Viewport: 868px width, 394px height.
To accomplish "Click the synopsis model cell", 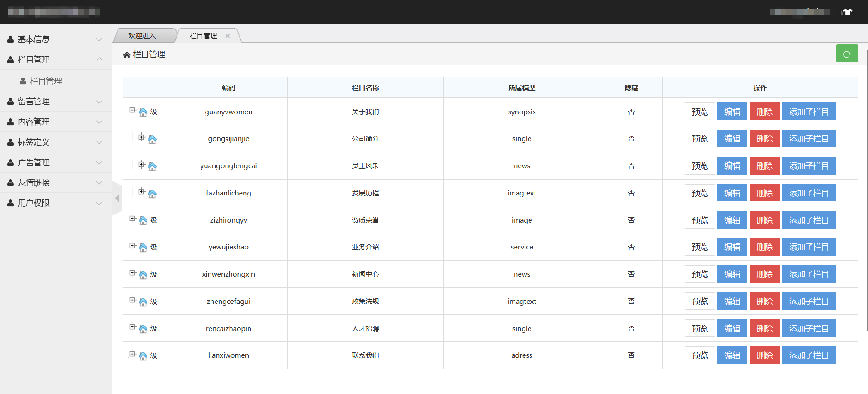I will click(x=522, y=112).
